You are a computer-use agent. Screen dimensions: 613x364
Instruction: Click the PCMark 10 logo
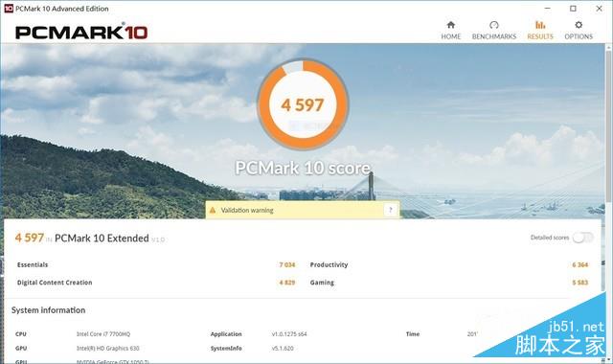coord(81,32)
